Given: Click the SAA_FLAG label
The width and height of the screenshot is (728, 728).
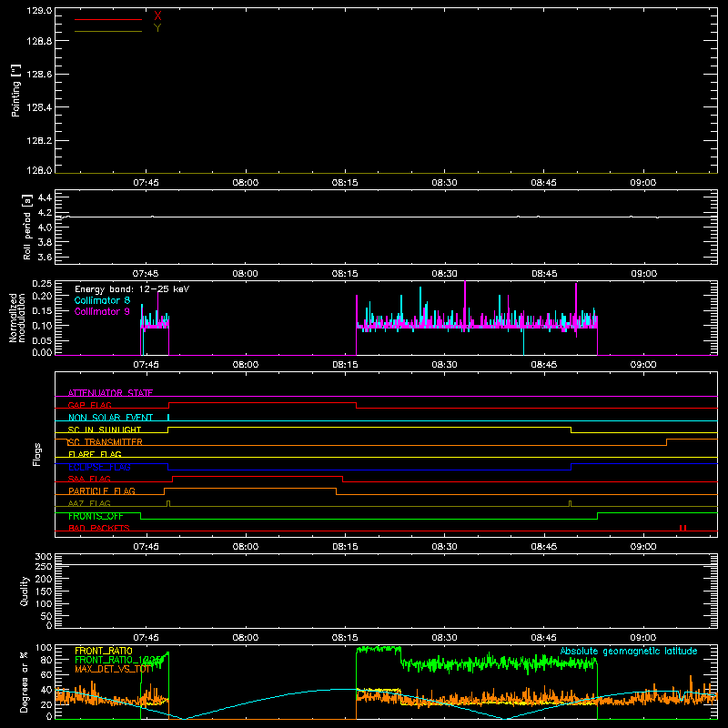Looking at the screenshot, I should (x=89, y=479).
